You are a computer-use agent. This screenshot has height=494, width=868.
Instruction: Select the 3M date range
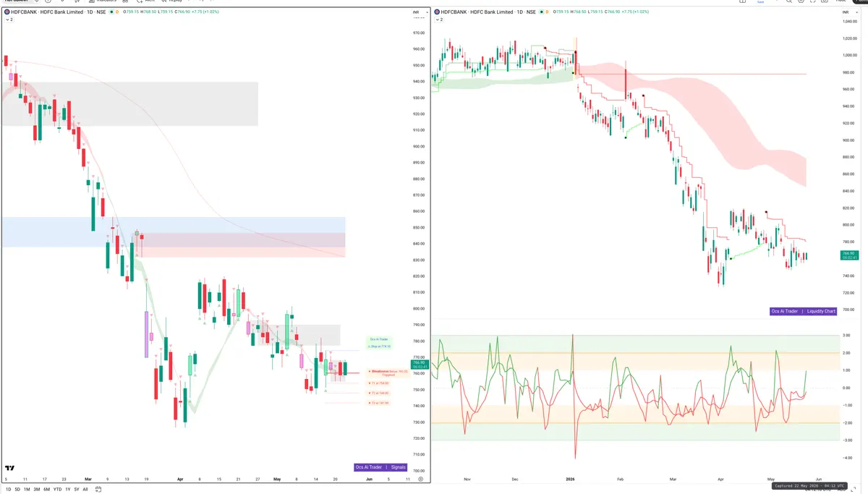37,490
